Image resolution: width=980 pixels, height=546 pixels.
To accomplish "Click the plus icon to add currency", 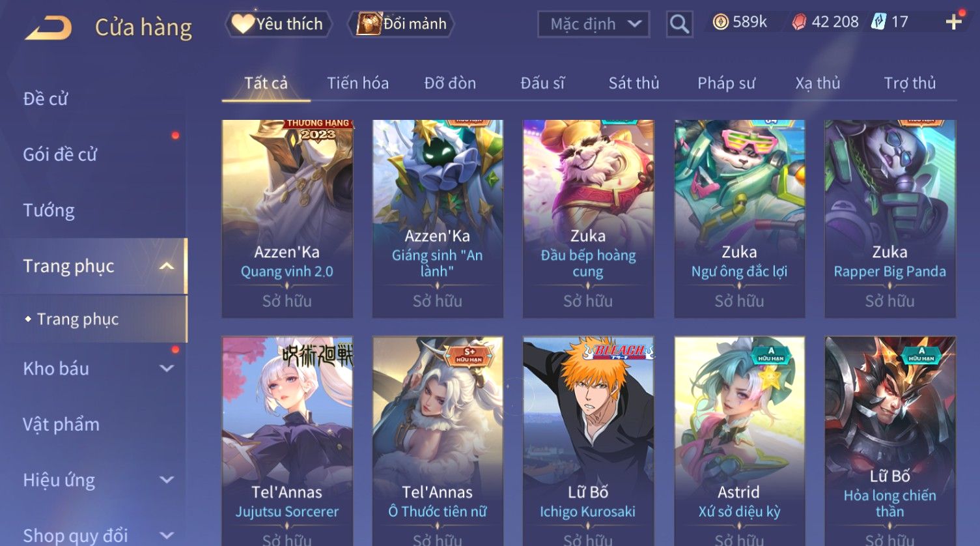I will coord(954,22).
